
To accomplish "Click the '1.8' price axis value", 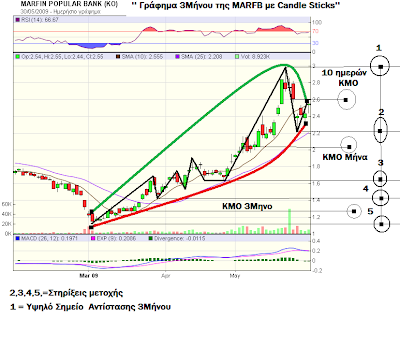I will [x=316, y=166].
